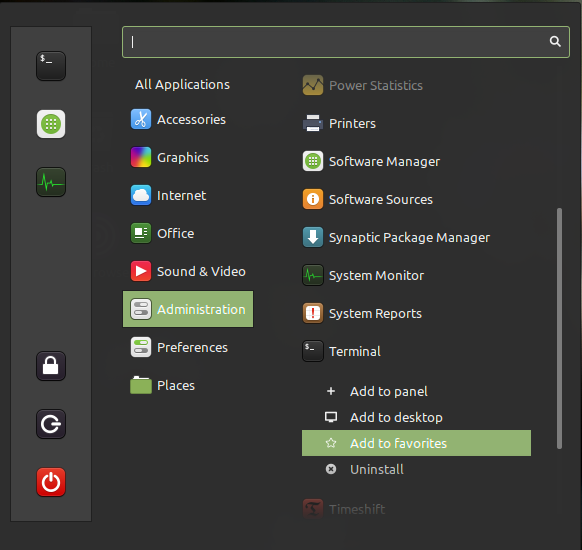The image size is (582, 550).
Task: Open Synaptic Package Manager
Action: pos(396,238)
